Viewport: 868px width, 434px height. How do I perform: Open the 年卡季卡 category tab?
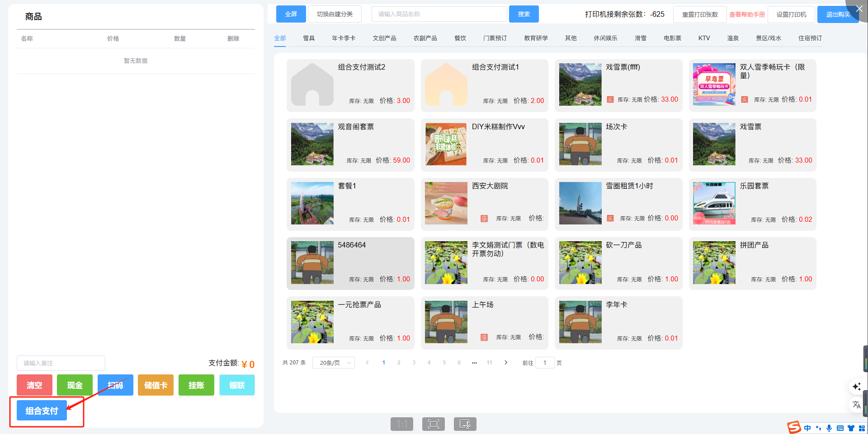[343, 38]
